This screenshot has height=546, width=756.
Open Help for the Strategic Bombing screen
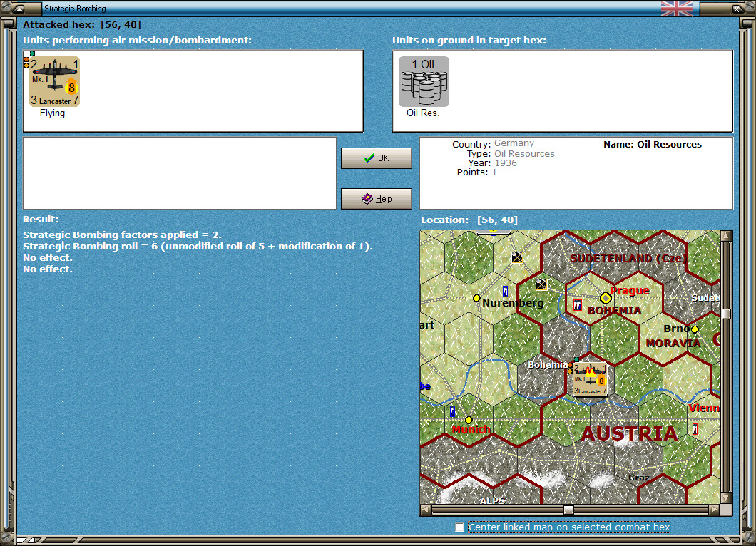click(x=376, y=198)
